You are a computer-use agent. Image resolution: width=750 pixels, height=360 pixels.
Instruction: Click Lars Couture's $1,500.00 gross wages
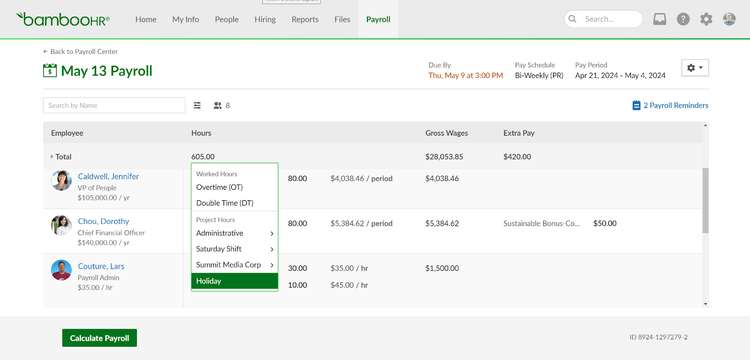[442, 268]
